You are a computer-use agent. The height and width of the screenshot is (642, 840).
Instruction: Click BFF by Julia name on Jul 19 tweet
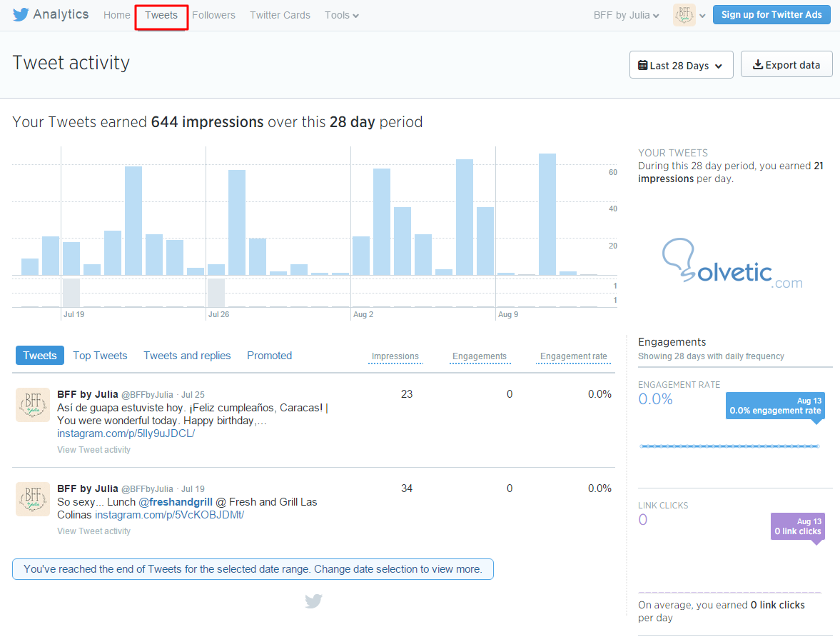pyautogui.click(x=87, y=488)
